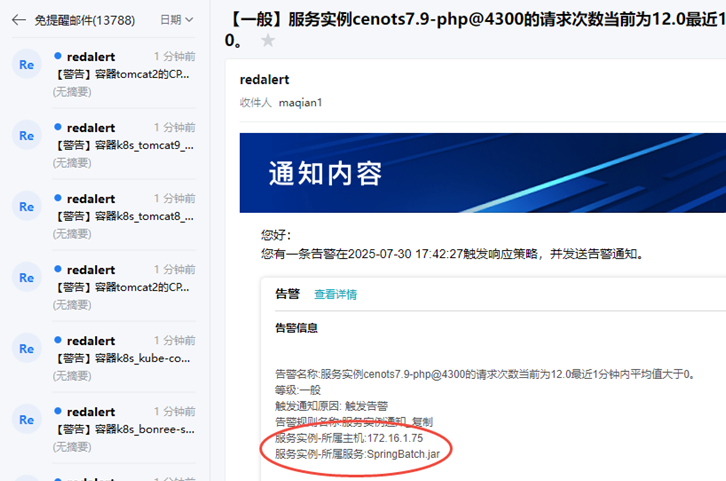The width and height of the screenshot is (726, 481).
Task: Click unread dot on k8s_kube-co email
Action: (58, 340)
